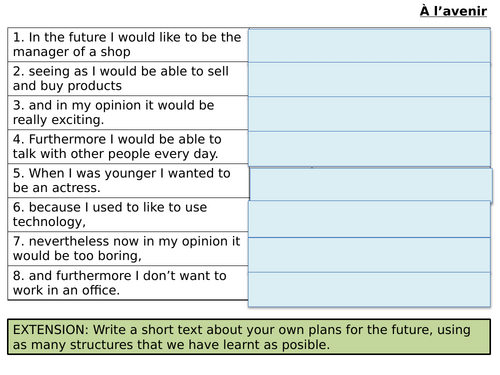Click the word 'EXTENSION:' in the green box
The width and height of the screenshot is (500, 375).
[51, 330]
